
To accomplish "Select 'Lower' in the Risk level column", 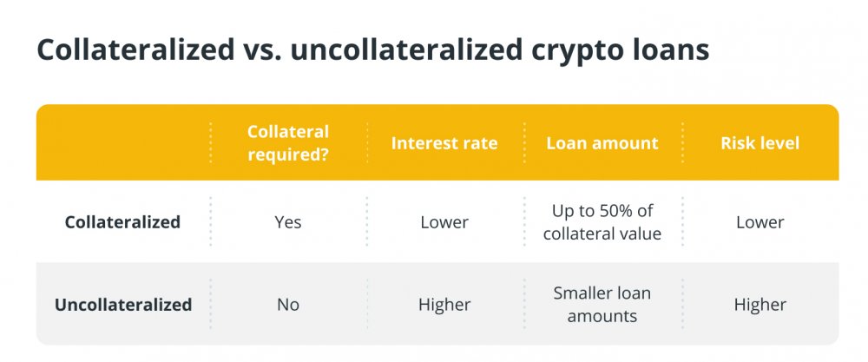I will [x=760, y=222].
